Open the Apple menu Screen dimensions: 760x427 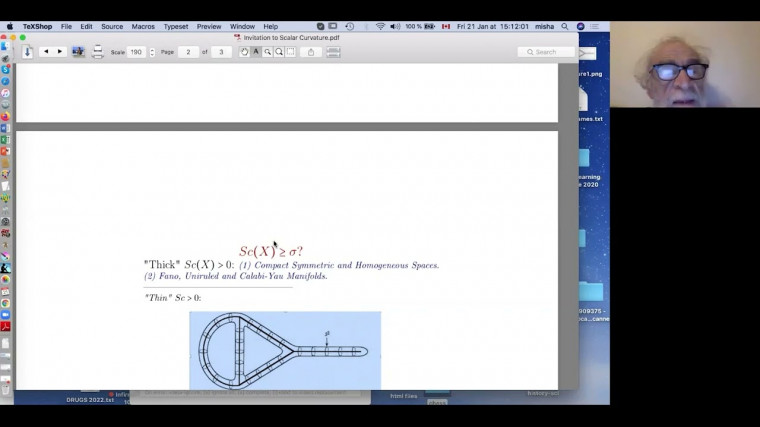(x=10, y=27)
